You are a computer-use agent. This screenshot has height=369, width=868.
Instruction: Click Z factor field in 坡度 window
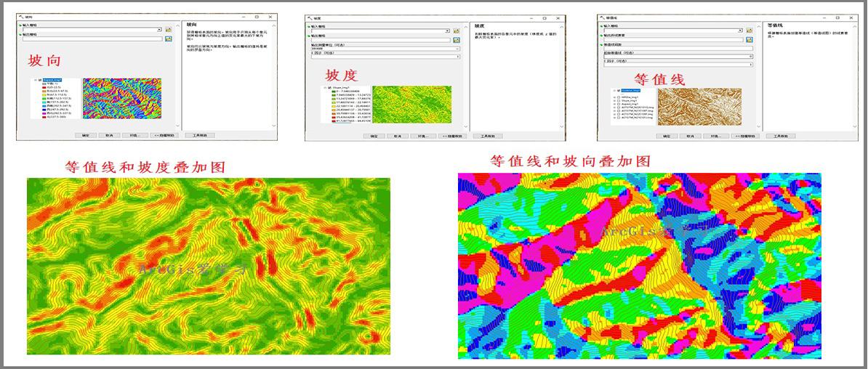[x=386, y=57]
